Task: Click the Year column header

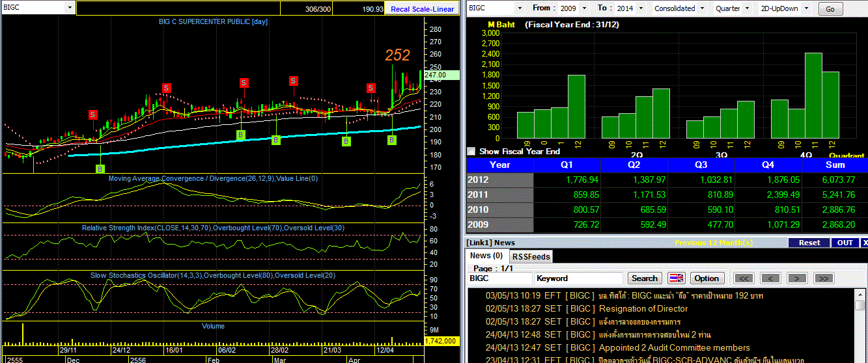Action: tap(499, 165)
